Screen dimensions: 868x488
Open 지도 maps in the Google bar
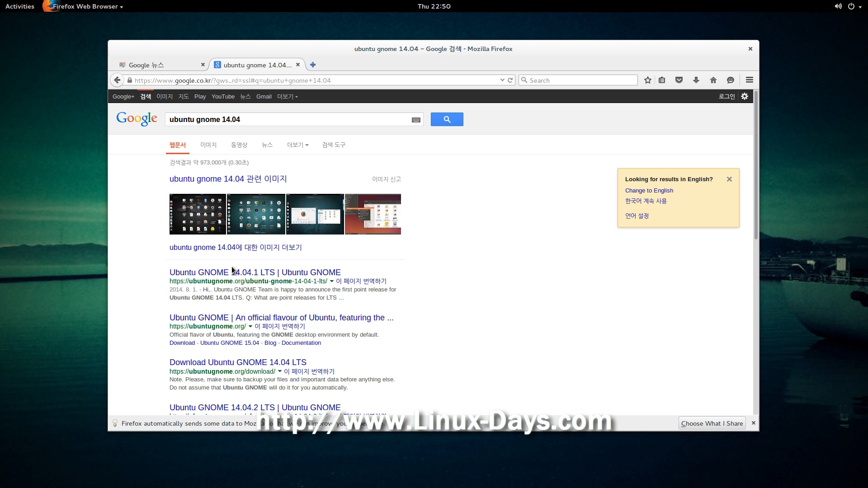pos(184,96)
